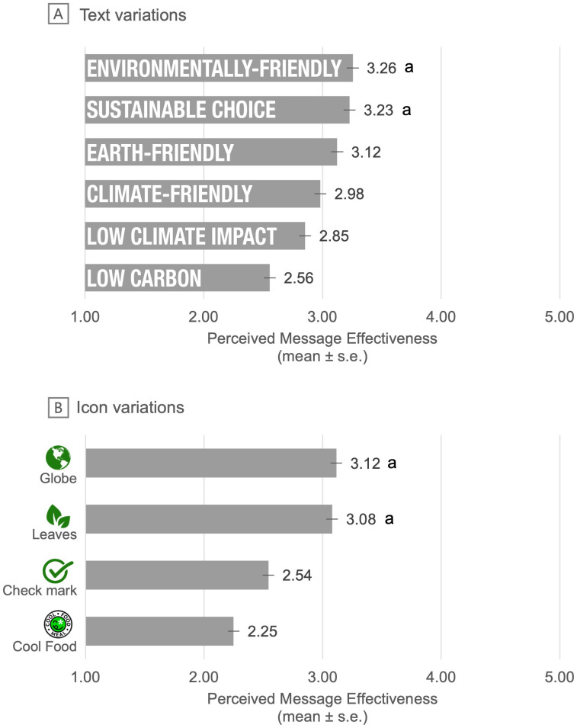Click the CLIMATE-FRIENDLY bar
Image resolution: width=577 pixels, height=728 pixels.
[x=203, y=194]
